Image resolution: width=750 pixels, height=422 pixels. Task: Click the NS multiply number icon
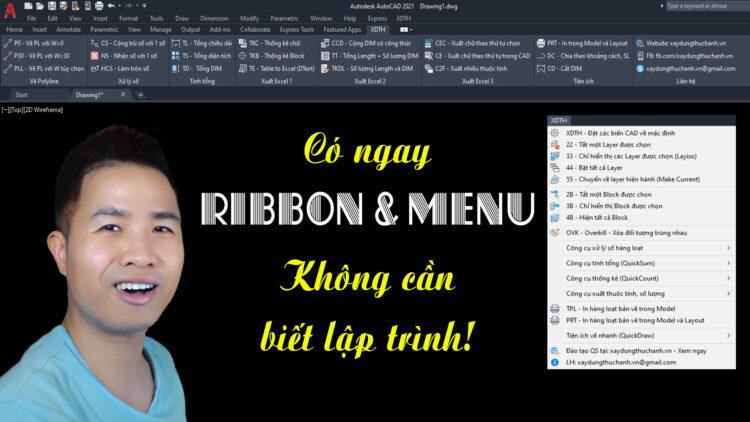click(x=95, y=56)
